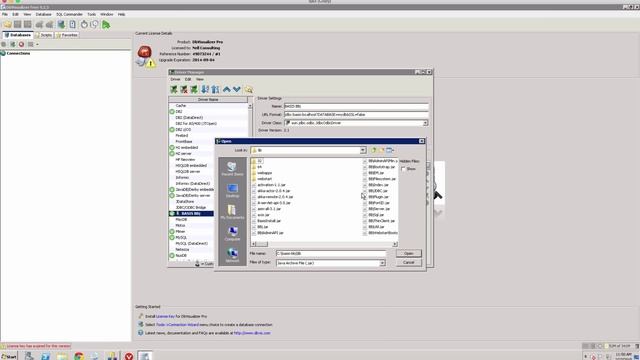
Task: Click the File name input field
Action: click(331, 253)
